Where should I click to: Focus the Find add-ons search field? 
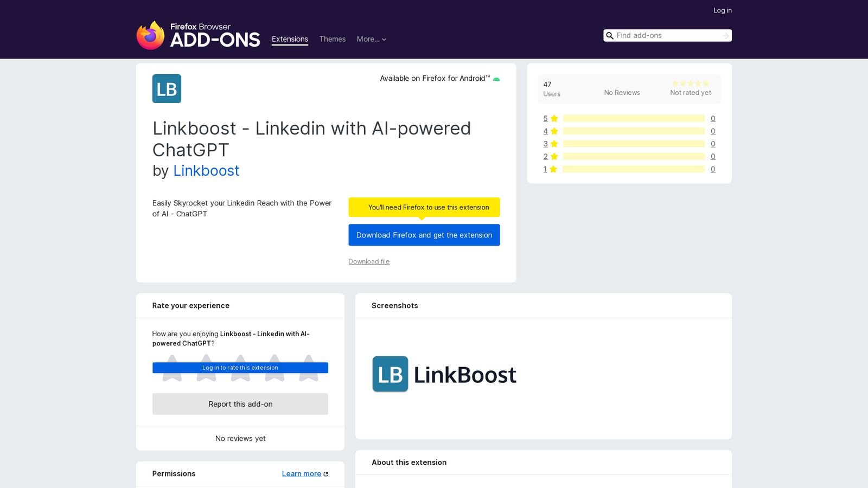click(x=668, y=36)
